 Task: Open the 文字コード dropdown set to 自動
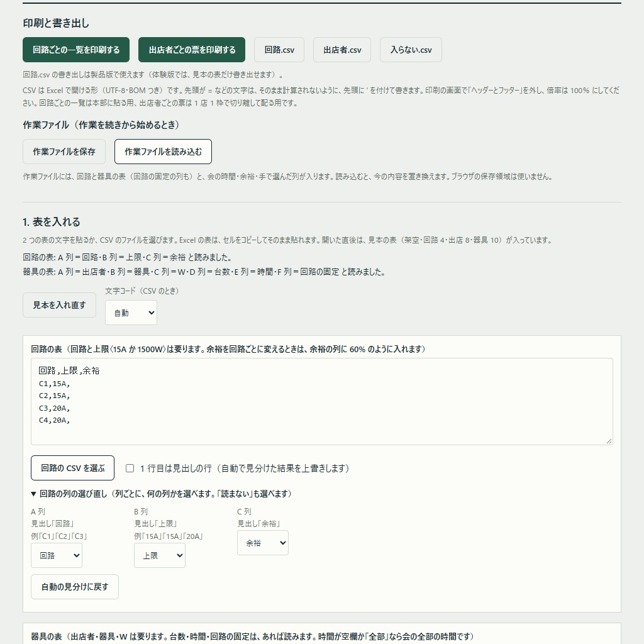131,313
